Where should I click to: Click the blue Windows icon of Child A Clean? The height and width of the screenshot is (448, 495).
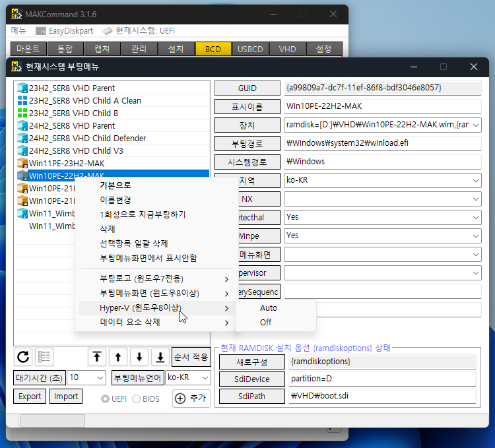click(x=22, y=101)
